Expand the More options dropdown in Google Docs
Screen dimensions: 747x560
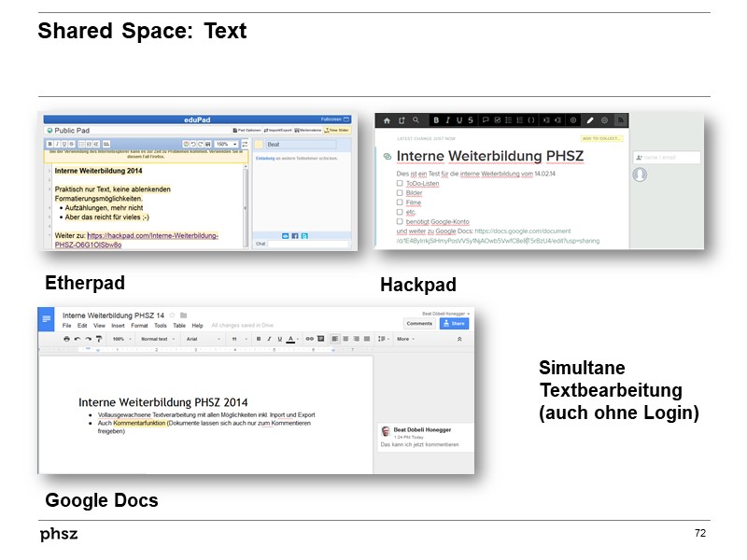coord(403,340)
